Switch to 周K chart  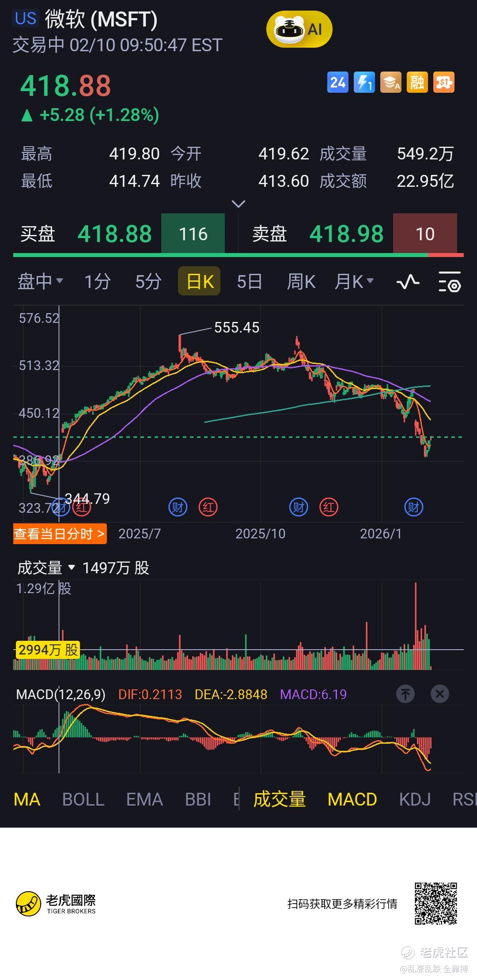coord(301,281)
